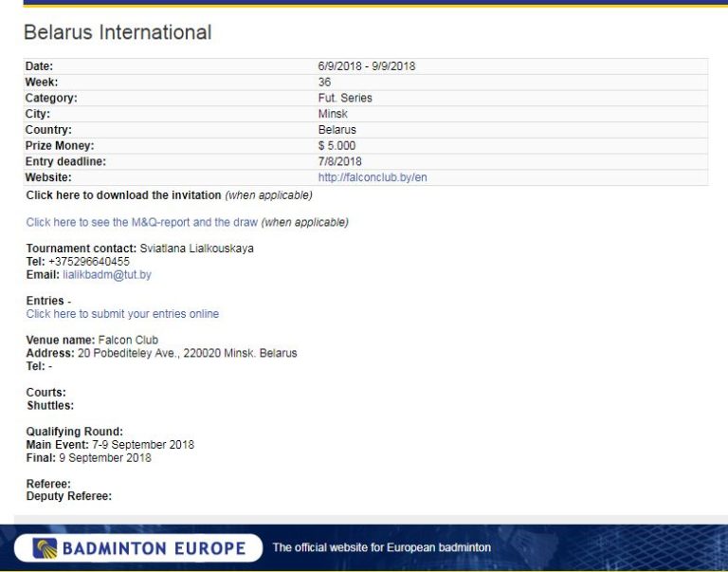Select the prize money $ 5.000
This screenshot has height=572, width=728.
[x=337, y=145]
